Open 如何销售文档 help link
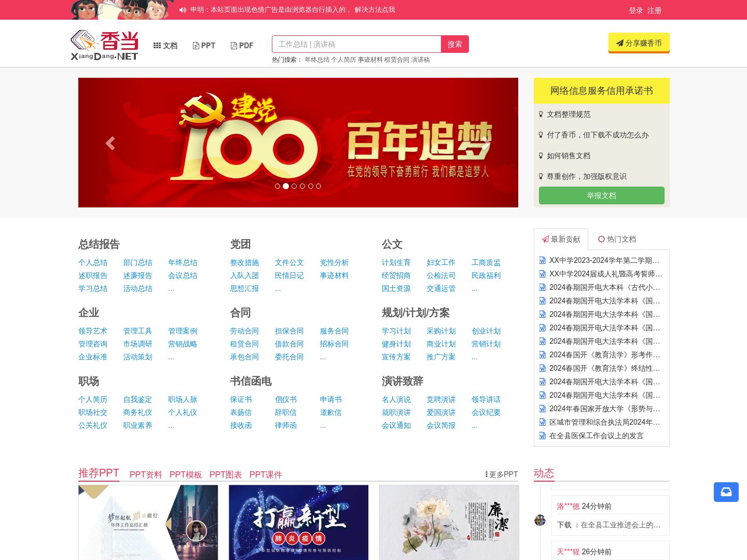This screenshot has width=747, height=560. (569, 156)
